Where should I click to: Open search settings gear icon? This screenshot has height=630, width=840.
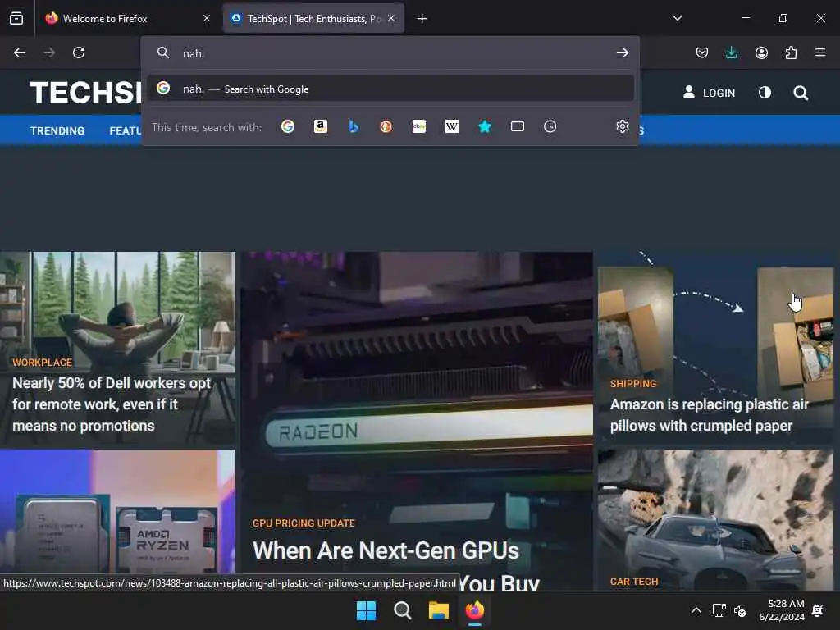click(x=622, y=126)
